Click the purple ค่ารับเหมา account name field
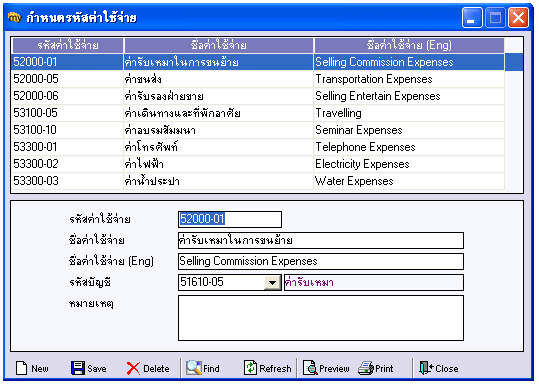The height and width of the screenshot is (384, 539). point(374,283)
